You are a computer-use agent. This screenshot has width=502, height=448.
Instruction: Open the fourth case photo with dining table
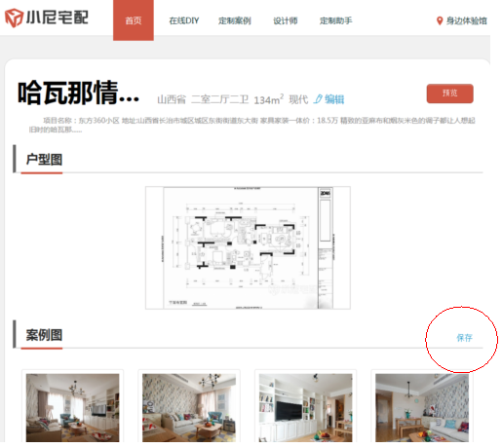point(422,407)
